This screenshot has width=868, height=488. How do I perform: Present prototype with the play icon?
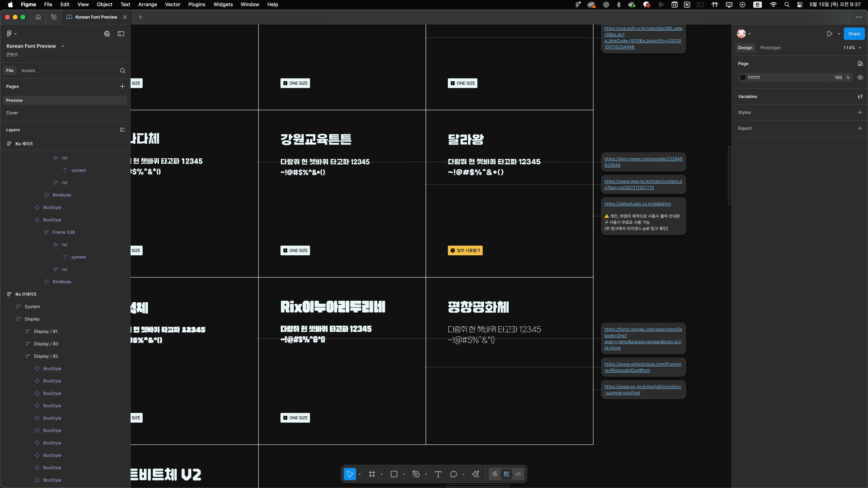pyautogui.click(x=830, y=34)
